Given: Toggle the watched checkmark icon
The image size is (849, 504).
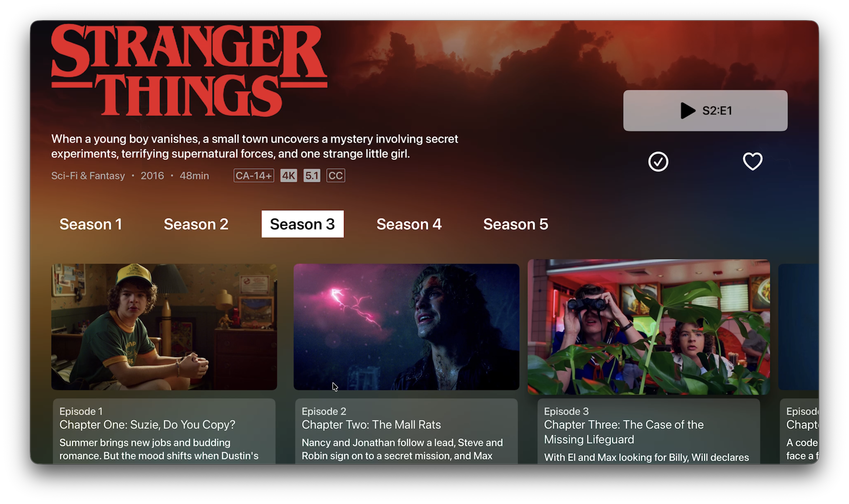Looking at the screenshot, I should click(658, 162).
